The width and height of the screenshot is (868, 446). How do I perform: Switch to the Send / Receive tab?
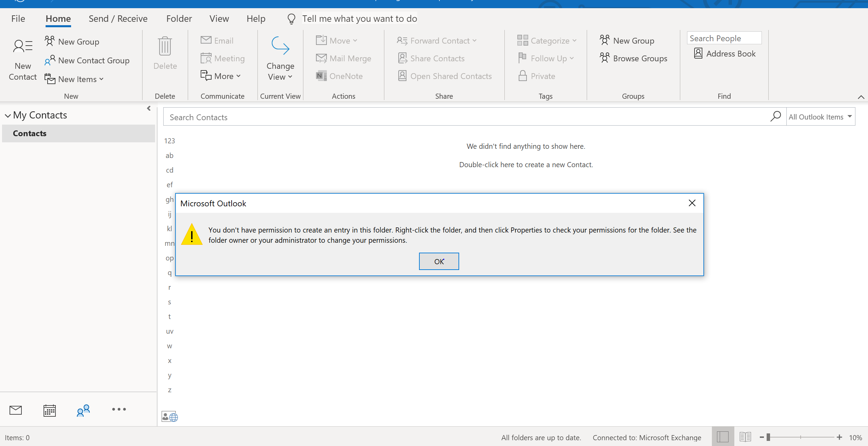click(x=118, y=18)
